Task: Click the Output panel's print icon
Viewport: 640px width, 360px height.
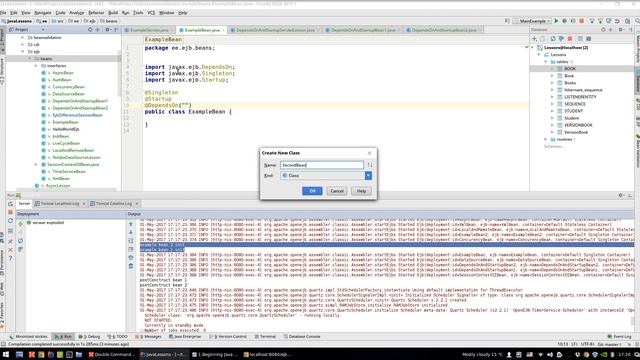Action: pyautogui.click(x=131, y=258)
